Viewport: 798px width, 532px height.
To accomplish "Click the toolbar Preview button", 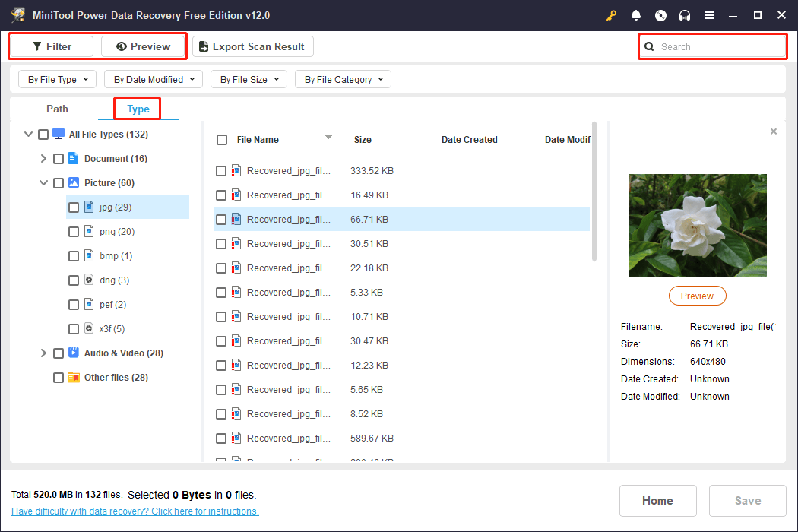I will [x=143, y=46].
